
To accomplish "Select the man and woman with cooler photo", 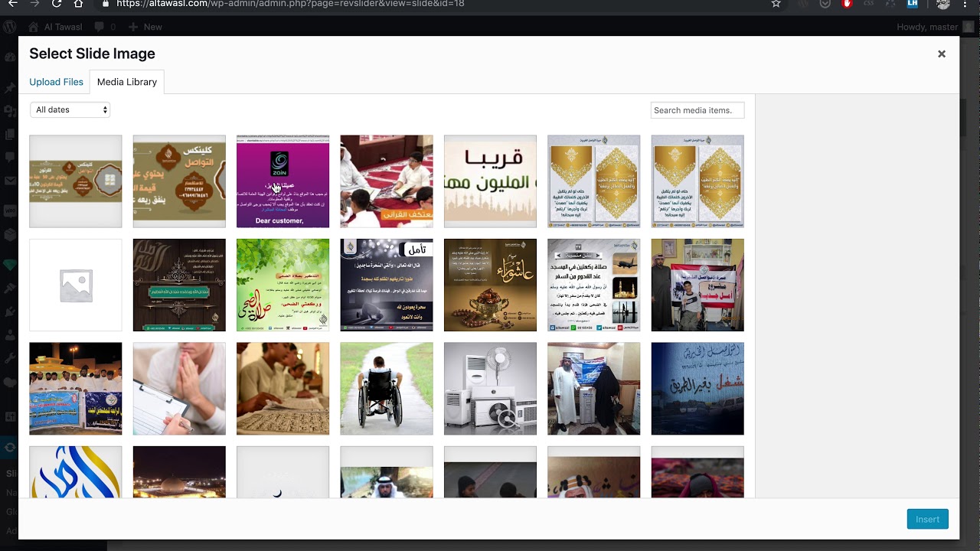I will (593, 389).
